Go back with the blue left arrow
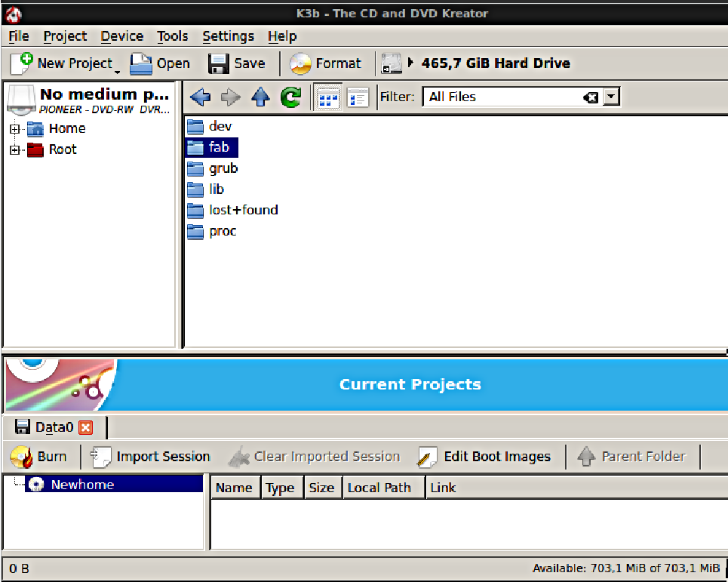 click(200, 97)
